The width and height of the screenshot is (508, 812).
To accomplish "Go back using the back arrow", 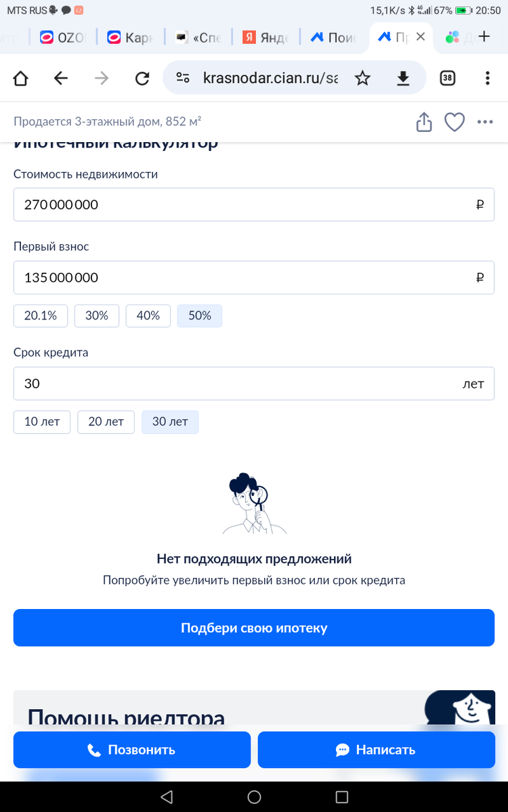I will point(60,78).
